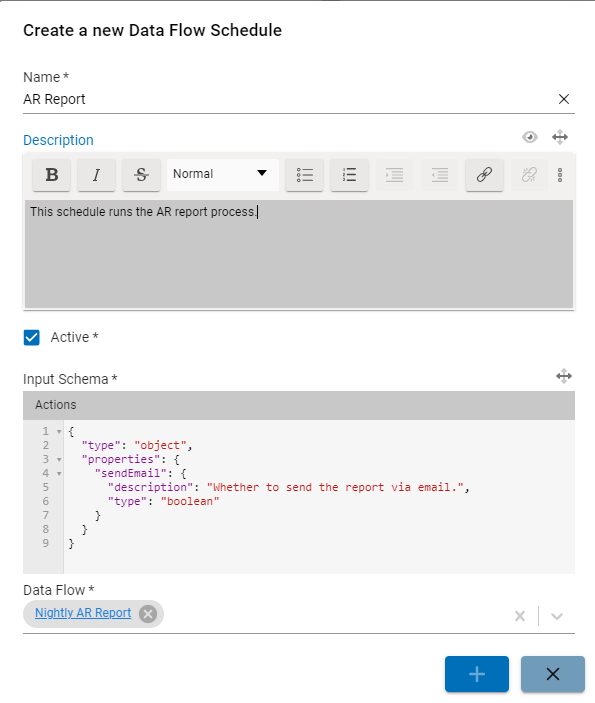Open the Actions menu in schema editor
The width and height of the screenshot is (595, 703).
(x=56, y=405)
